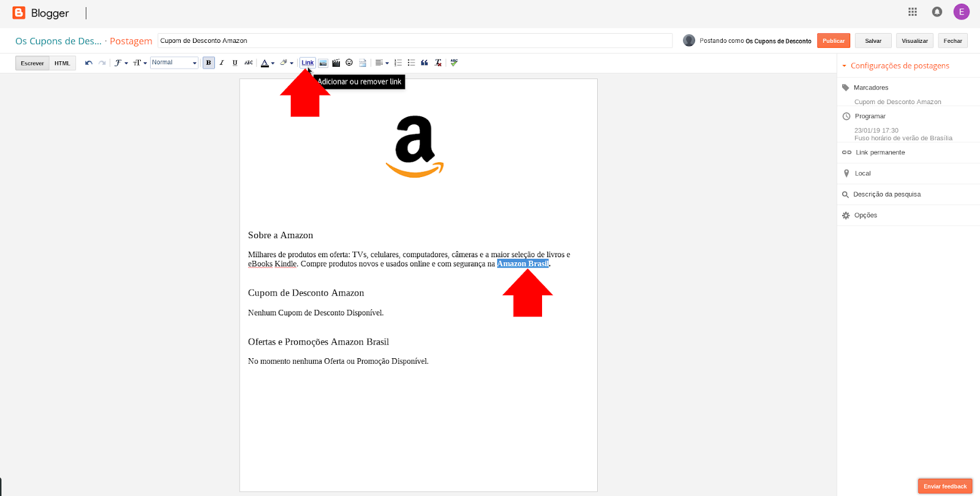
Task: Apply a numbered list
Action: tap(398, 63)
